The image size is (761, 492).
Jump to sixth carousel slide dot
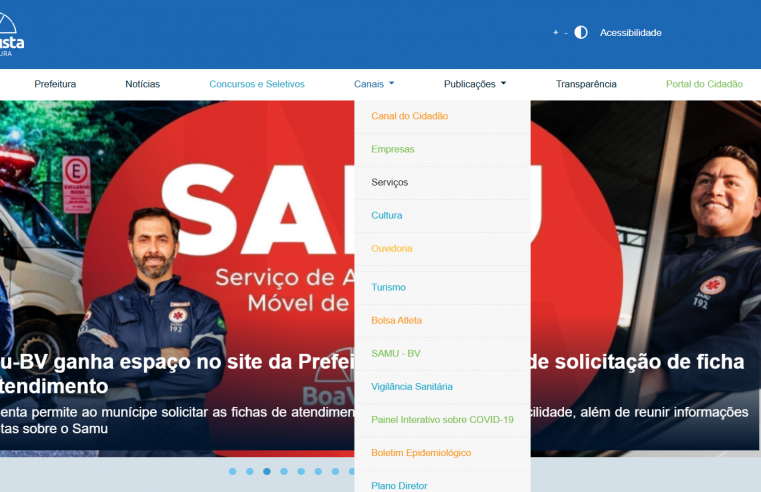pos(318,471)
